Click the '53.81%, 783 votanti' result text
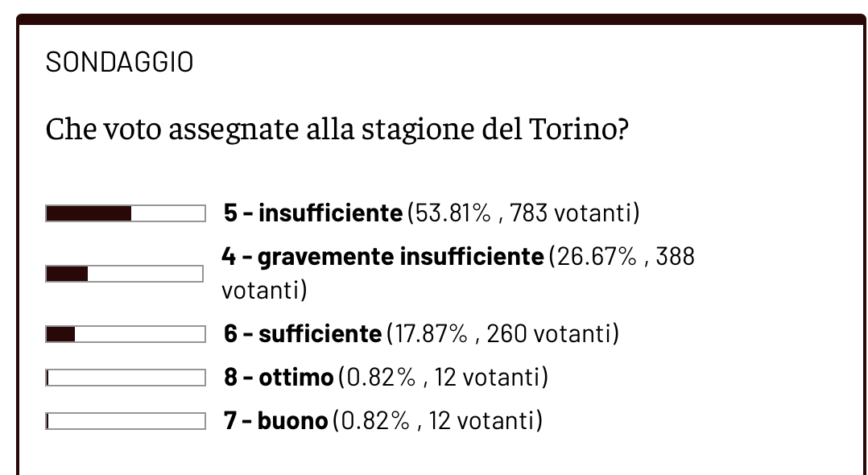 (523, 213)
